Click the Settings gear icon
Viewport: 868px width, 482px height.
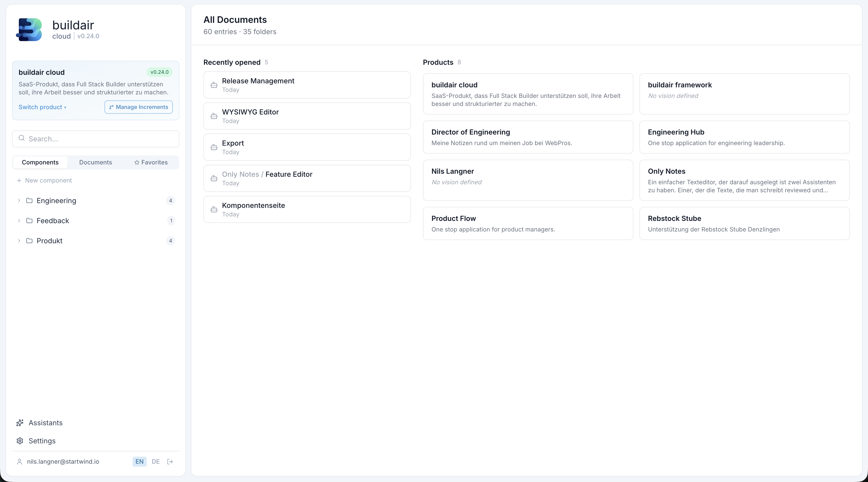point(20,441)
